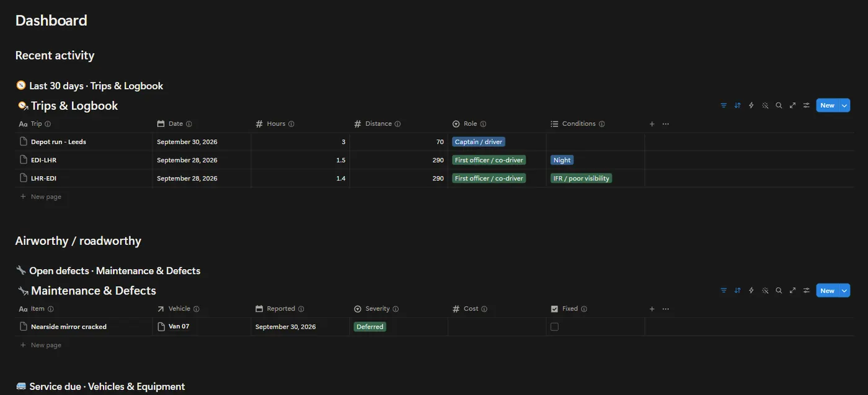
Task: Select the Open defects · Maintenance & Defects view
Action: 108,271
